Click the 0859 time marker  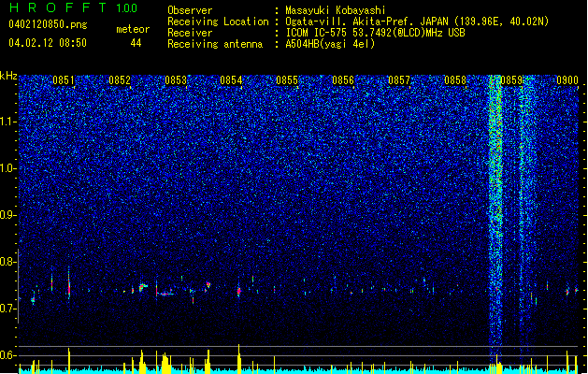coord(511,80)
